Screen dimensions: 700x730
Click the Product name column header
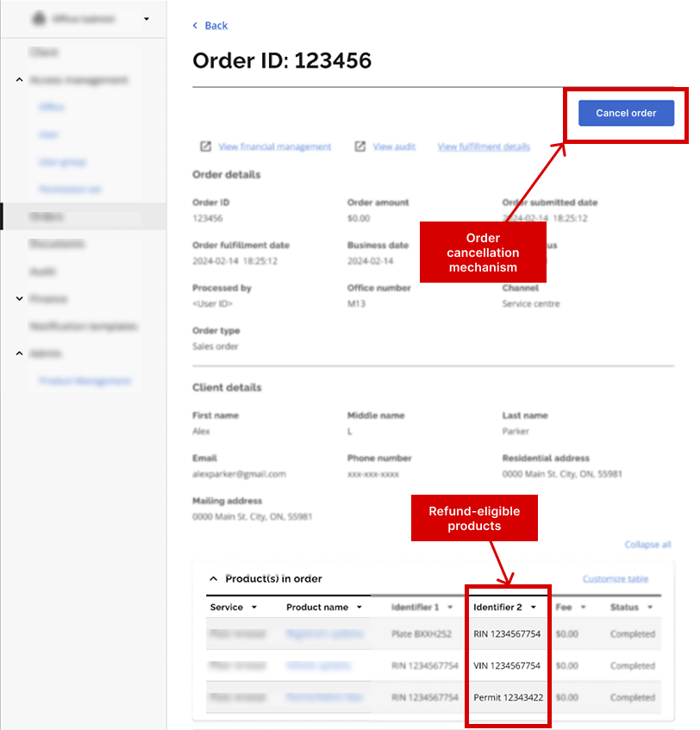tap(317, 607)
